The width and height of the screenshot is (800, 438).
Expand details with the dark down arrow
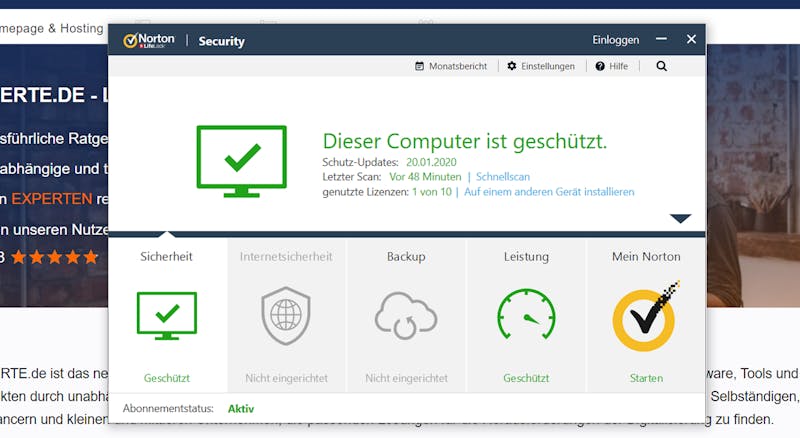[680, 218]
